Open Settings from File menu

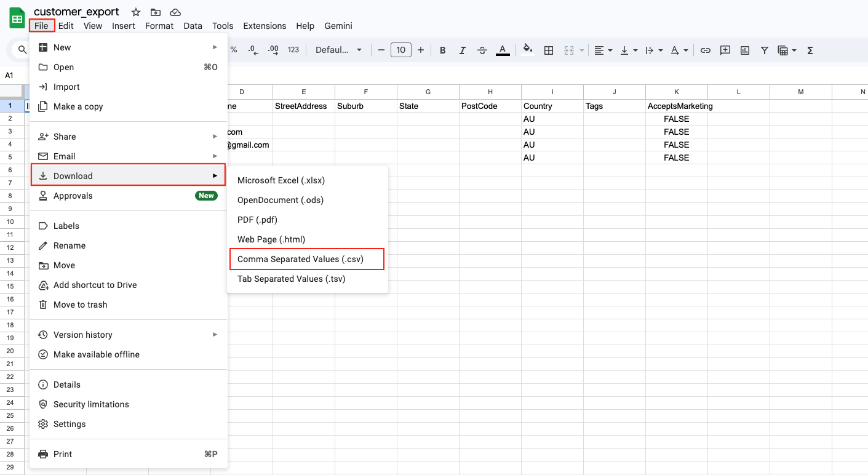pyautogui.click(x=129, y=424)
